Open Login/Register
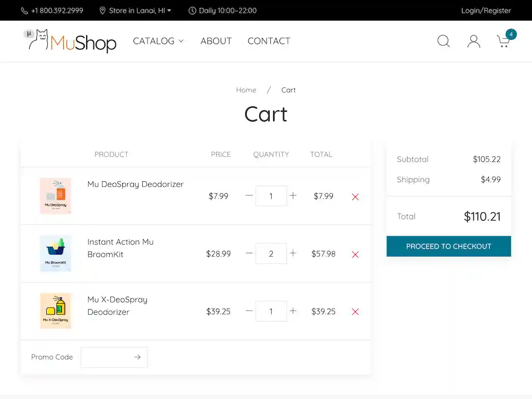 click(x=486, y=10)
